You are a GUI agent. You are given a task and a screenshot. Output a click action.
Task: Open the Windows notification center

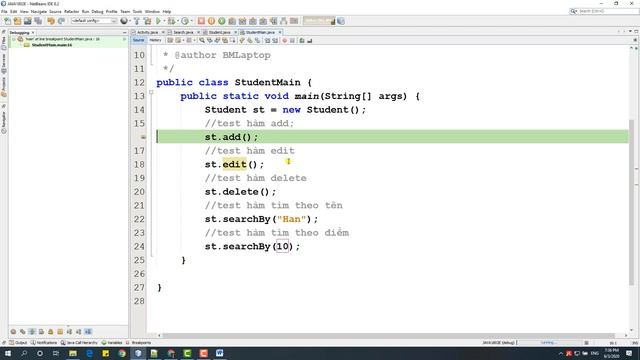pyautogui.click(x=629, y=353)
